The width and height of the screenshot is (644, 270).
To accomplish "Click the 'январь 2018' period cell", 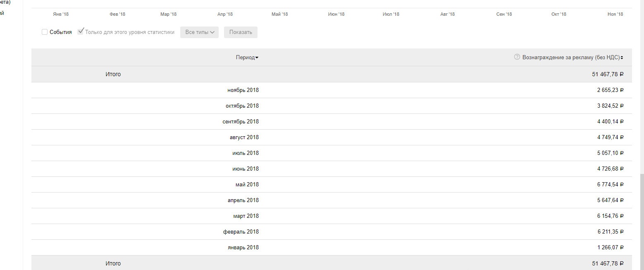I will 243,248.
